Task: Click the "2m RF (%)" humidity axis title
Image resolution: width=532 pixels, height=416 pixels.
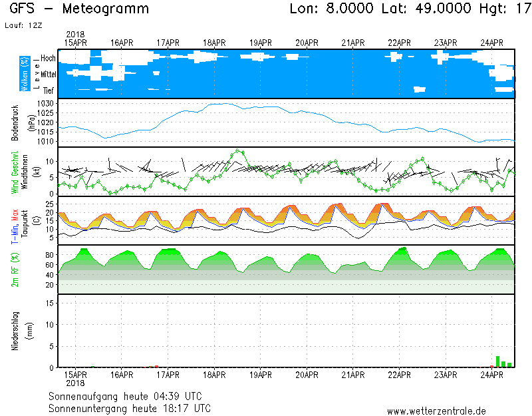Action: (x=15, y=270)
